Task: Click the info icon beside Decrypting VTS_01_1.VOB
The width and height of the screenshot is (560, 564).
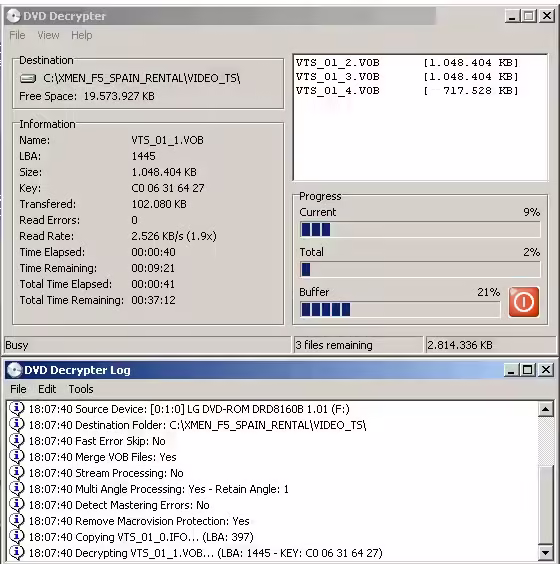Action: click(x=17, y=552)
